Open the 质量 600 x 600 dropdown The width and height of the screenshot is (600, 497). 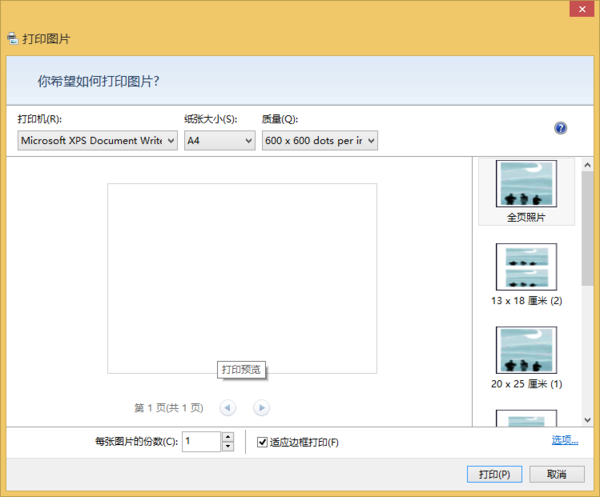(320, 140)
